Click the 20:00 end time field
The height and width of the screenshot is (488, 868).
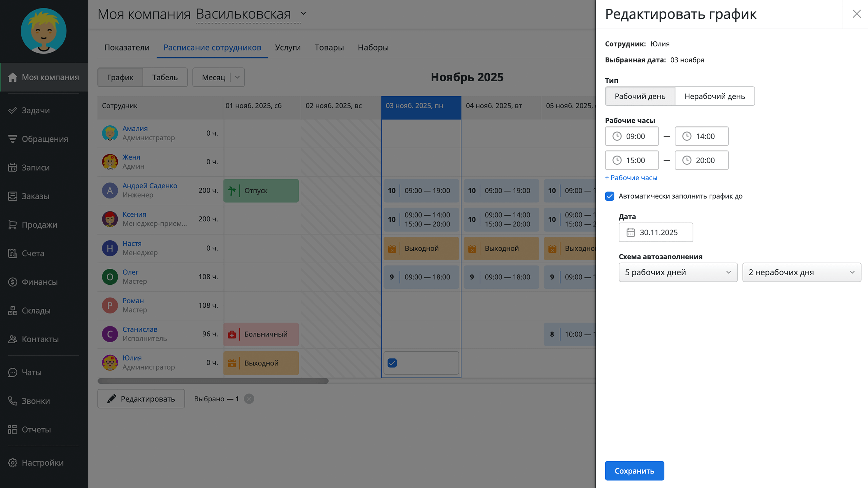705,160
